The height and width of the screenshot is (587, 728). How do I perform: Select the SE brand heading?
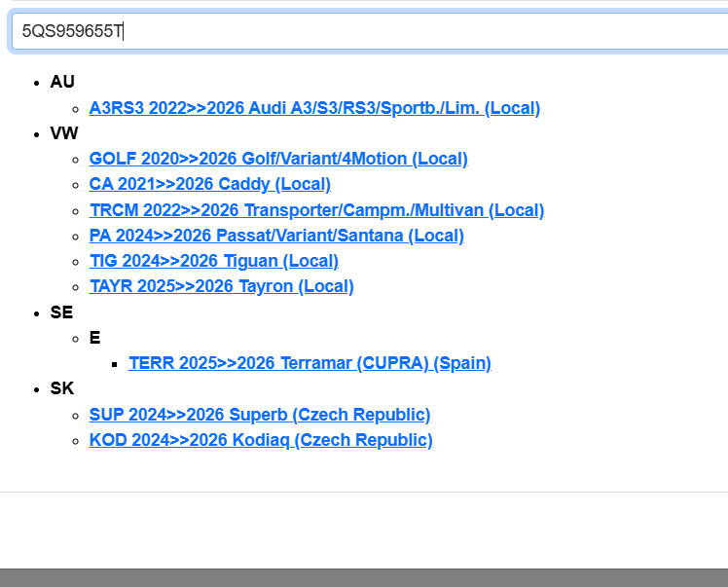(61, 312)
